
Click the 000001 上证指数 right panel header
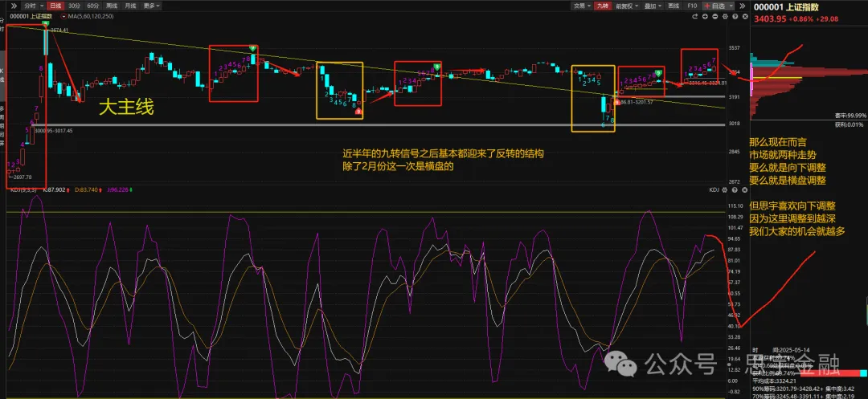click(x=786, y=7)
